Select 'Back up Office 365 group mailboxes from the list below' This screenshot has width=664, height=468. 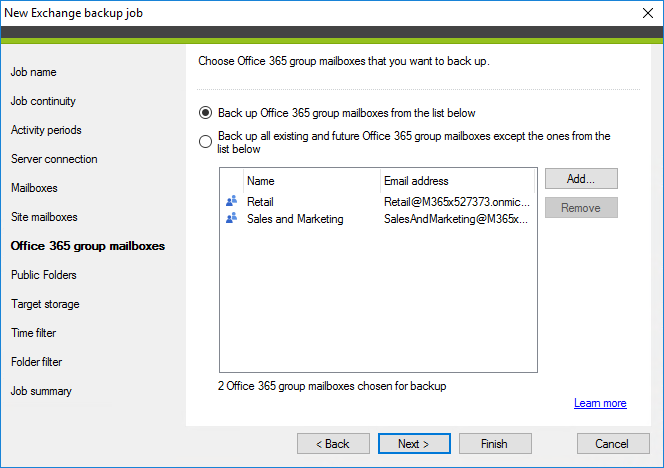(205, 113)
